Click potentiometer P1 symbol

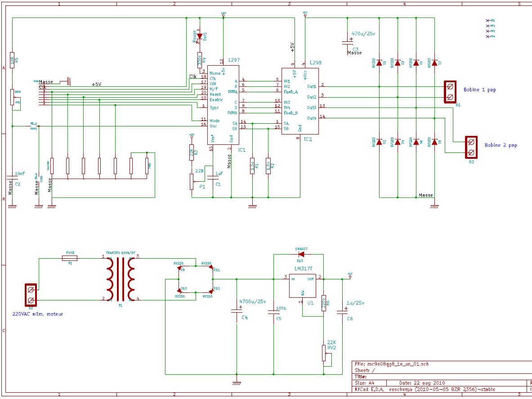(x=192, y=182)
